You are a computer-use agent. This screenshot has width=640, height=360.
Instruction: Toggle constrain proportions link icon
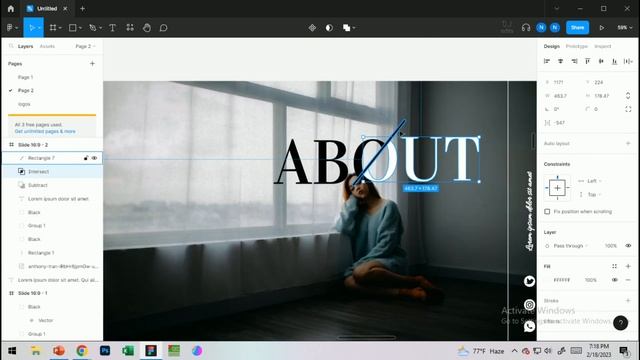[x=628, y=96]
